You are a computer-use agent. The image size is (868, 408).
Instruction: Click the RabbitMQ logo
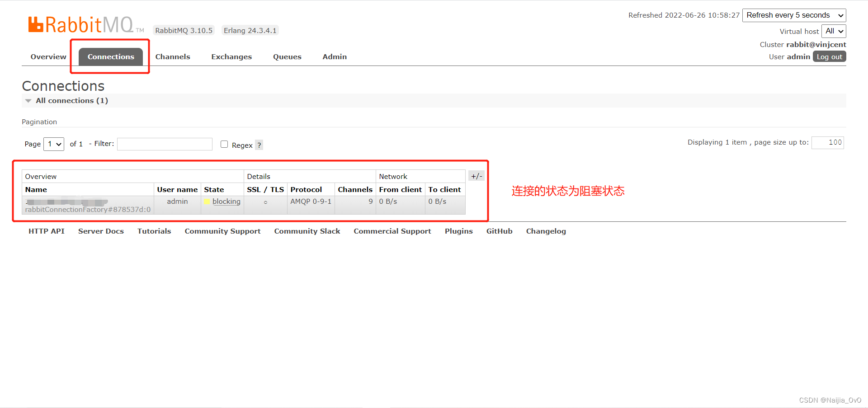point(86,25)
